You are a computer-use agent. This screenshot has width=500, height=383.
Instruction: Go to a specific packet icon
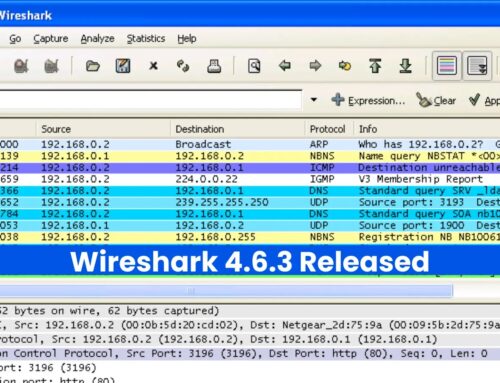[x=345, y=66]
